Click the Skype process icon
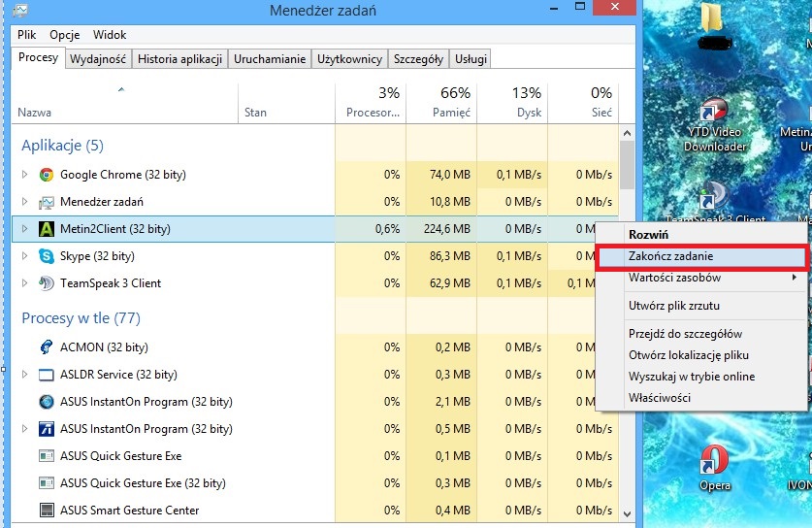The width and height of the screenshot is (812, 528). [47, 256]
